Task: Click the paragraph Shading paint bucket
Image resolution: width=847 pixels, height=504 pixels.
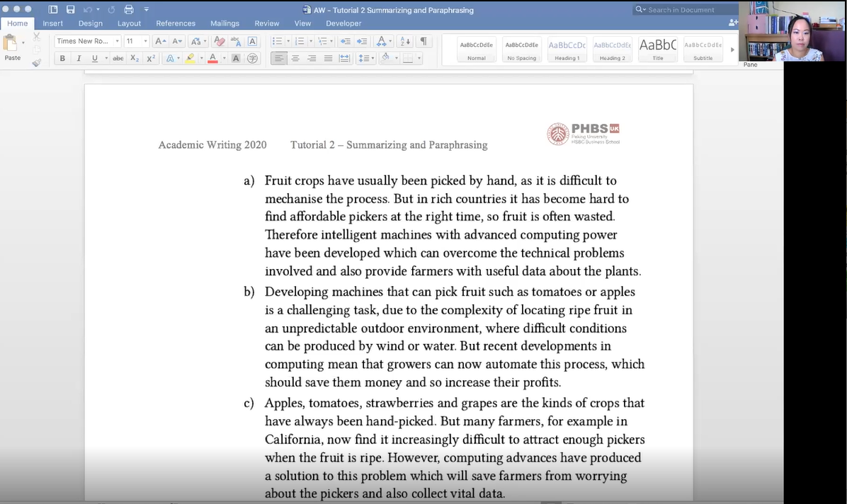Action: 386,58
